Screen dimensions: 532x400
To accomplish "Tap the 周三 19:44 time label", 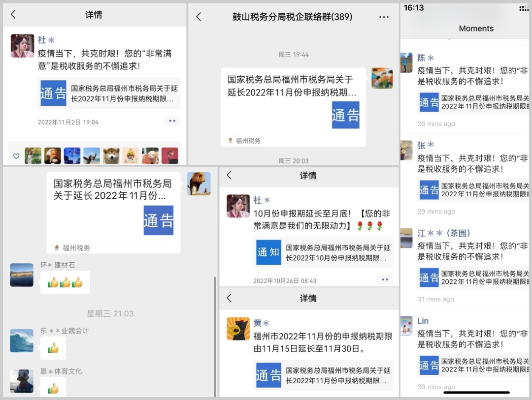I will [x=294, y=55].
